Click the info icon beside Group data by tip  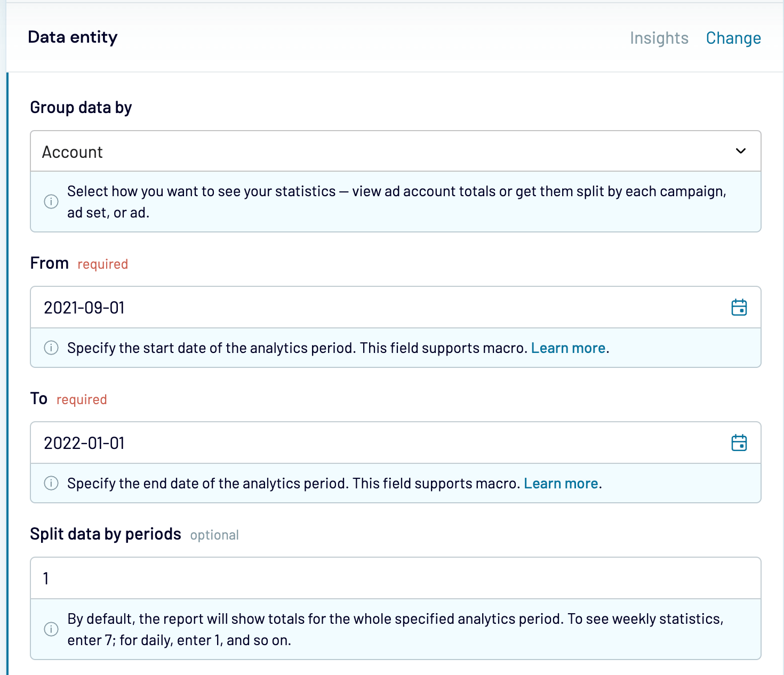[x=51, y=202]
